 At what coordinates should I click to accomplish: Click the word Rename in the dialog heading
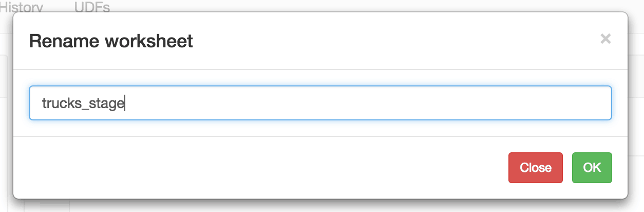point(65,41)
